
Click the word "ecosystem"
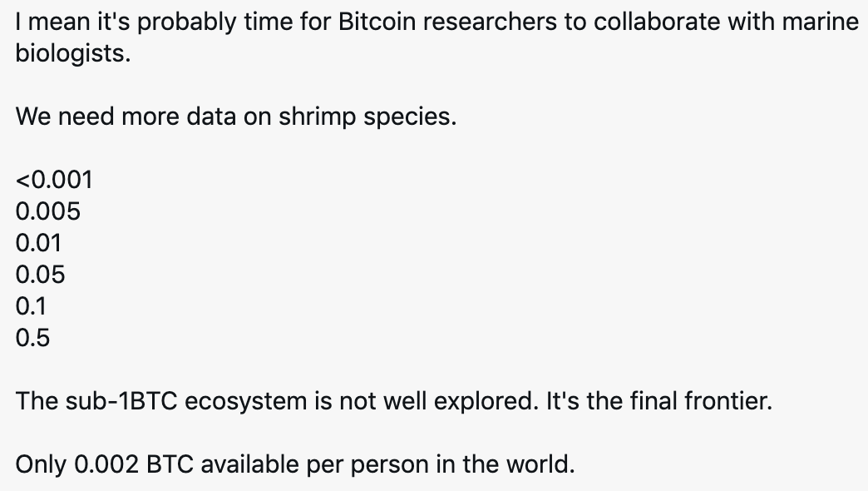pos(246,401)
